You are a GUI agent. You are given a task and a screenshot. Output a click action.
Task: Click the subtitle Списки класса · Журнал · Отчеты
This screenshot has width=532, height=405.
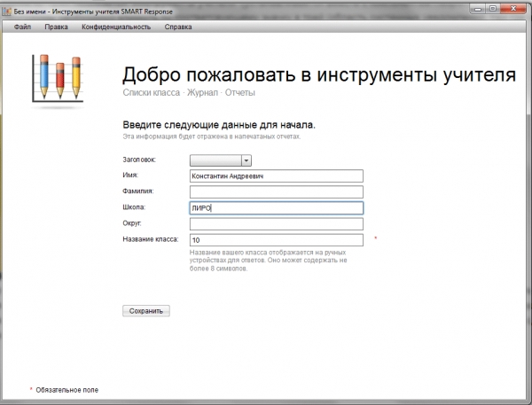coord(189,92)
